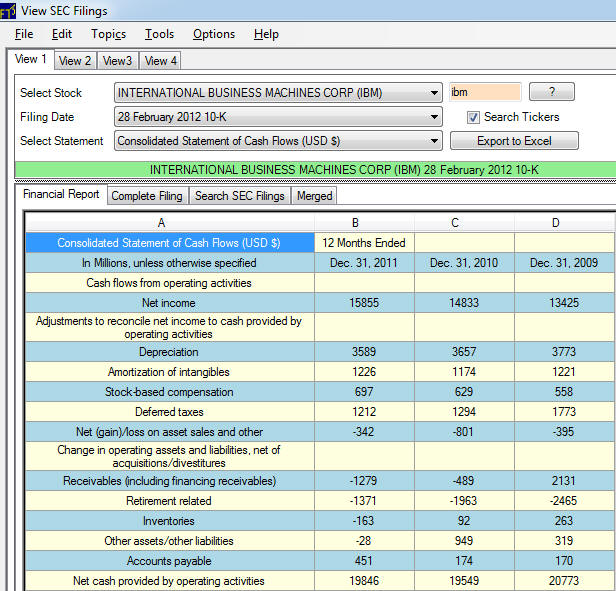
Task: Select the Retirement related label
Action: 170,501
